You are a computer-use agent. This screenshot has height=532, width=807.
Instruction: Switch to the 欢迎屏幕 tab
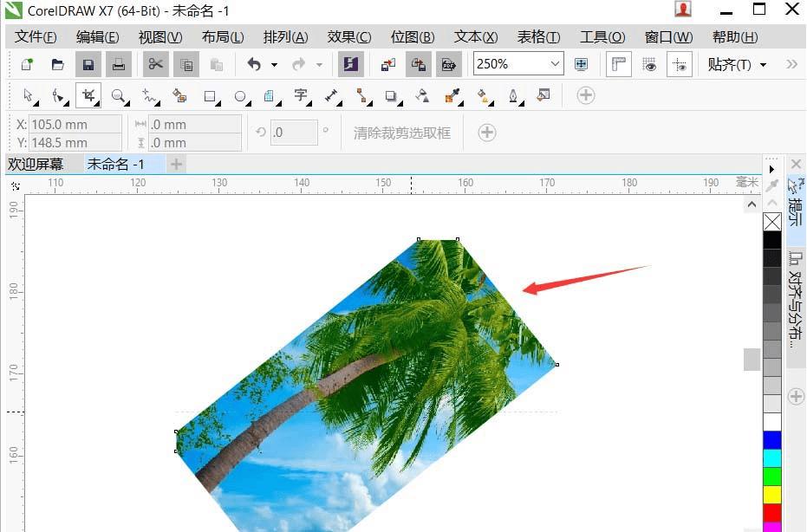tap(36, 164)
